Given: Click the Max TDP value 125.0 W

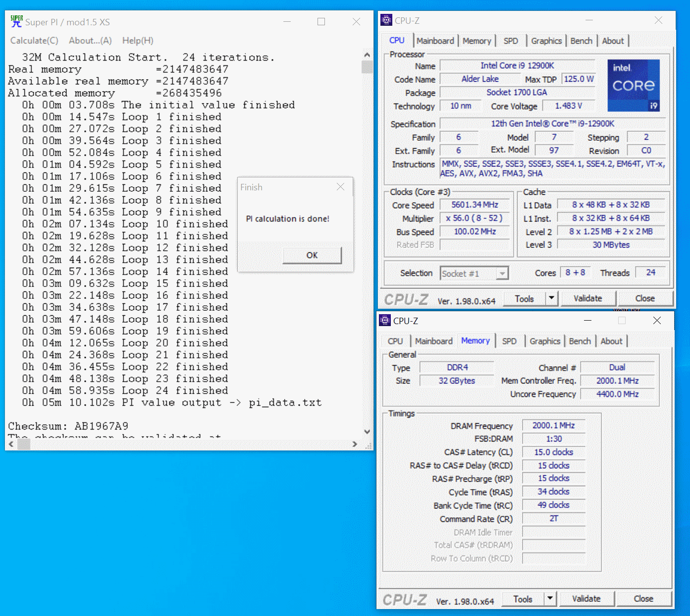Looking at the screenshot, I should pos(579,79).
